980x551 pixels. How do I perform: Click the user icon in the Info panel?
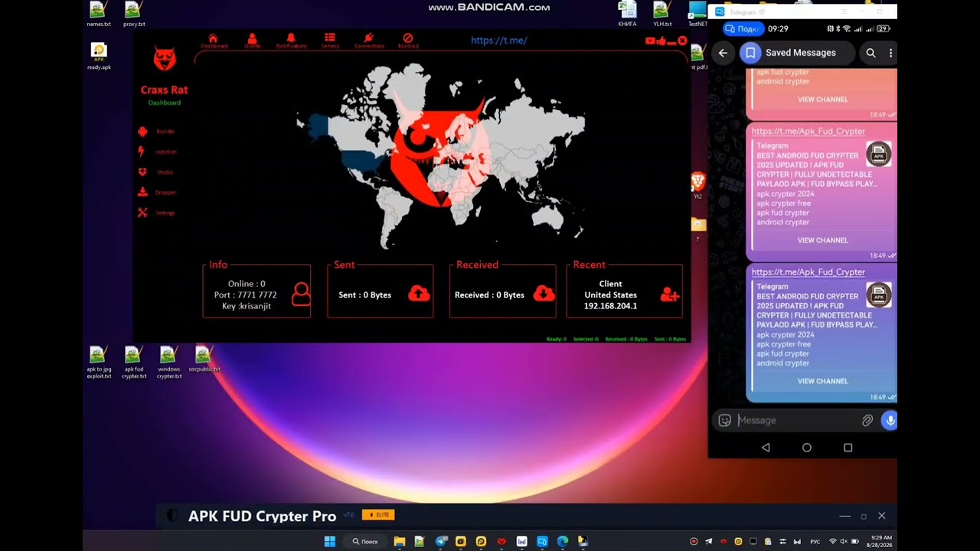(301, 295)
